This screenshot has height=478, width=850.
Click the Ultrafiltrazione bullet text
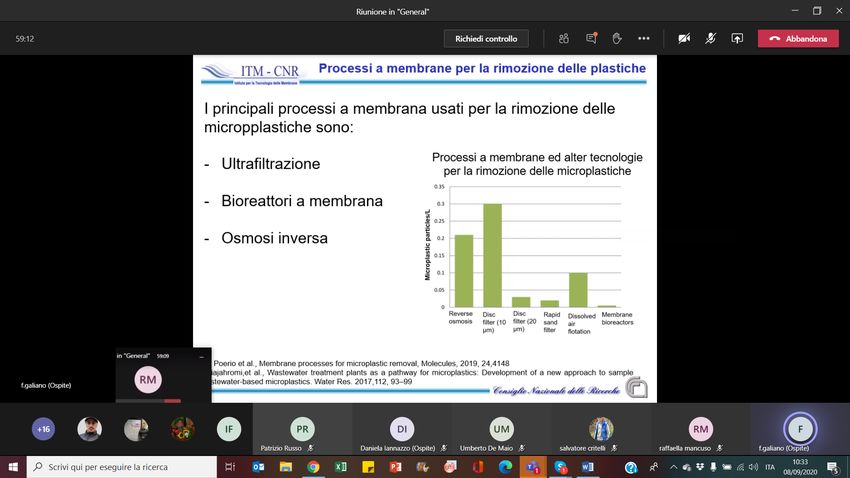click(x=271, y=164)
